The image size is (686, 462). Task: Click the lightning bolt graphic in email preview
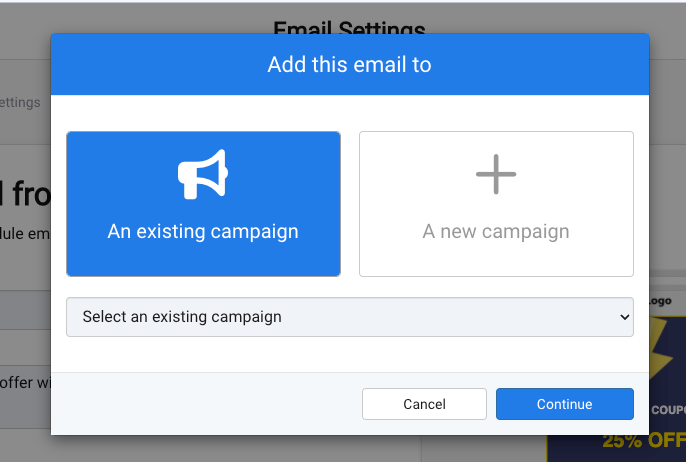pos(664,351)
